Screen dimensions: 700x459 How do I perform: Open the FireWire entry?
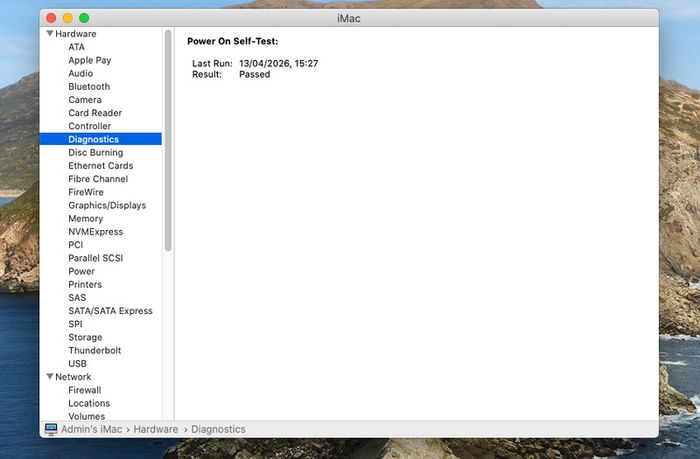(86, 192)
